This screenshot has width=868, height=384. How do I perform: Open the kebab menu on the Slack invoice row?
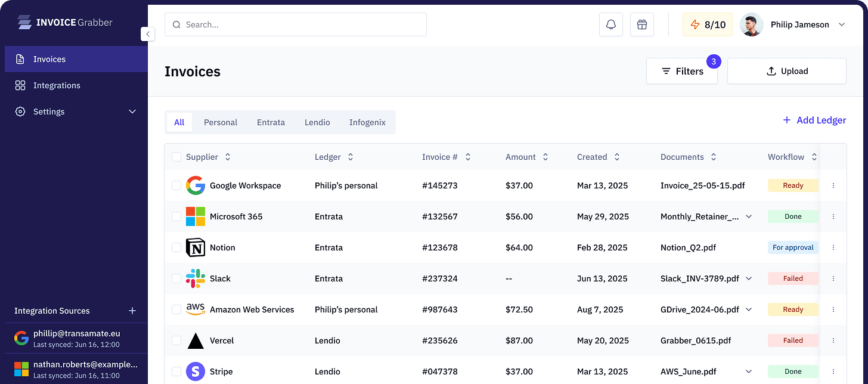pos(833,278)
